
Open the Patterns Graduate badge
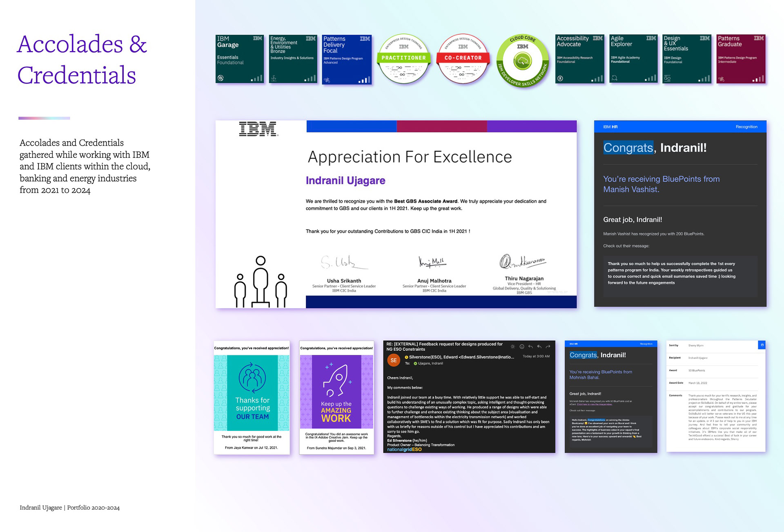(741, 59)
